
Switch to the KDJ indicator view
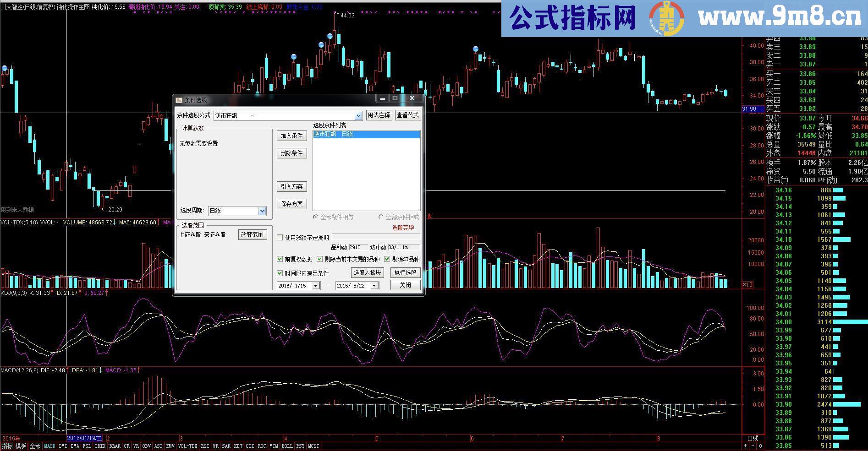(237, 446)
